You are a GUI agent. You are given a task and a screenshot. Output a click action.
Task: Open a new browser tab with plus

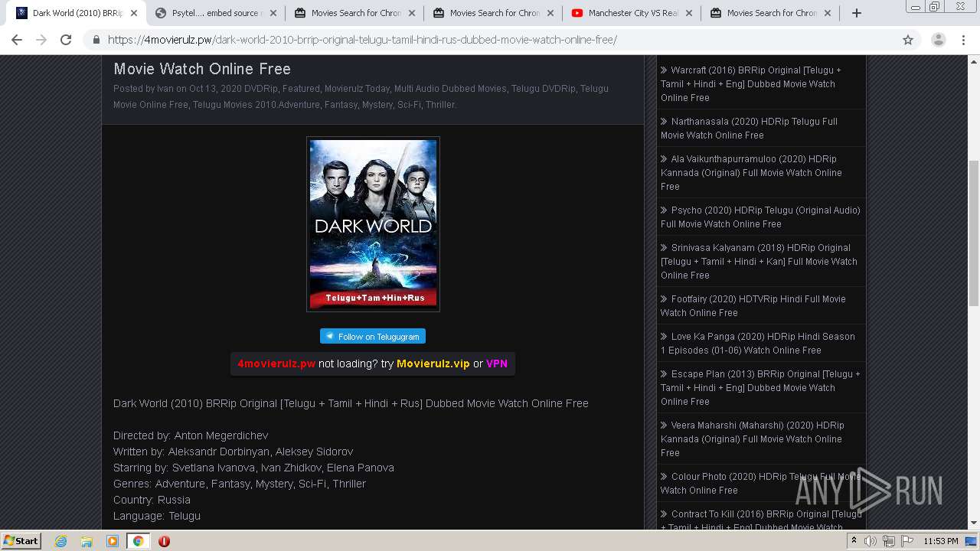click(857, 13)
